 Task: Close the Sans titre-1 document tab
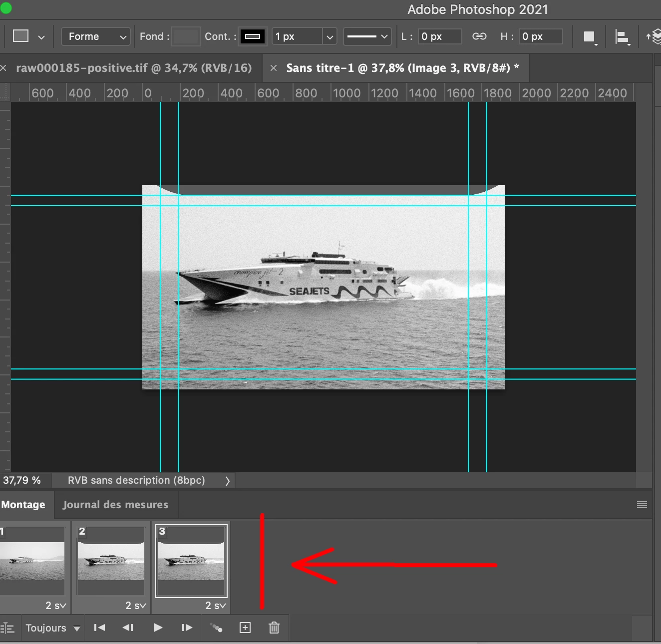274,68
